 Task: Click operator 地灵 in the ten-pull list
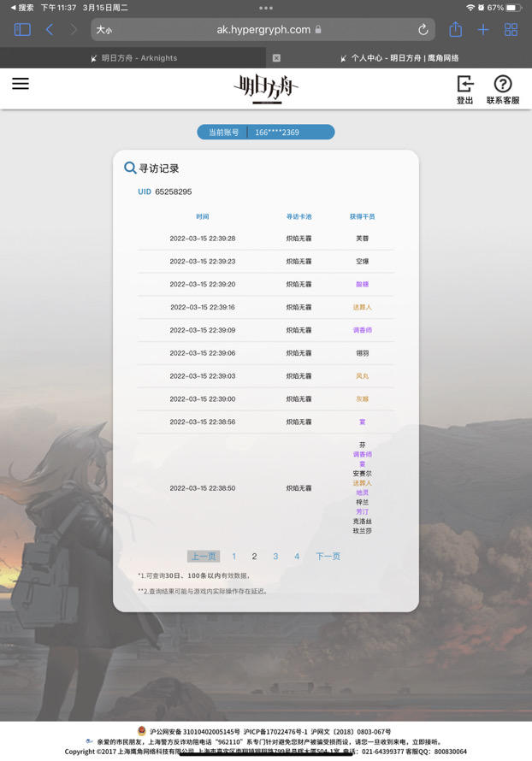click(362, 493)
